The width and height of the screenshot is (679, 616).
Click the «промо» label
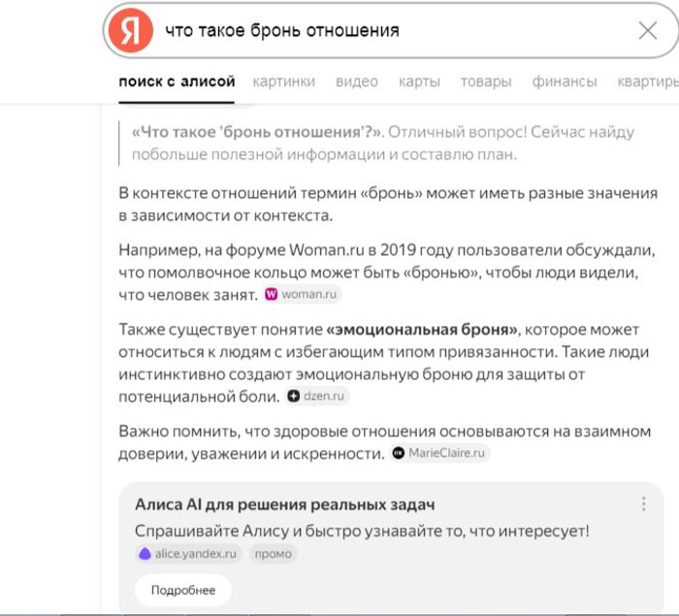tap(273, 554)
